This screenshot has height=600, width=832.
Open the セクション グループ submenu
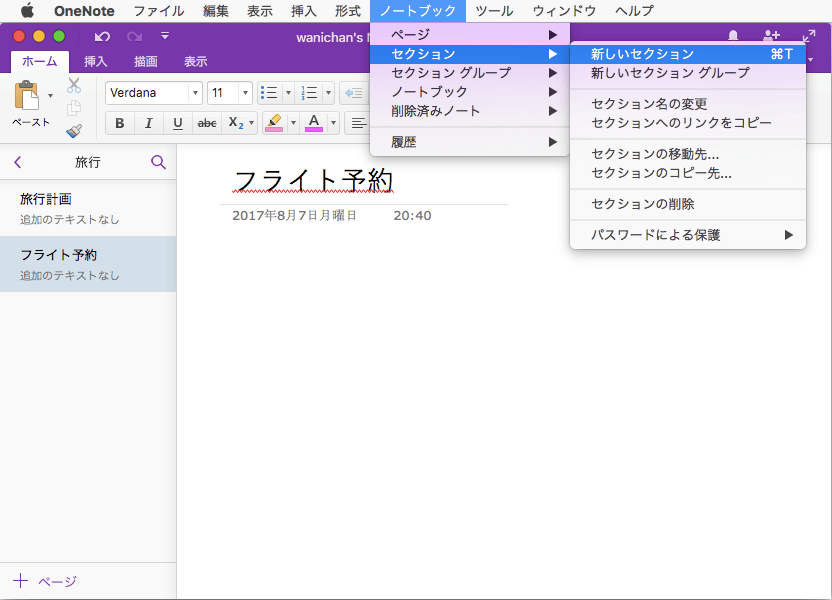coord(470,73)
